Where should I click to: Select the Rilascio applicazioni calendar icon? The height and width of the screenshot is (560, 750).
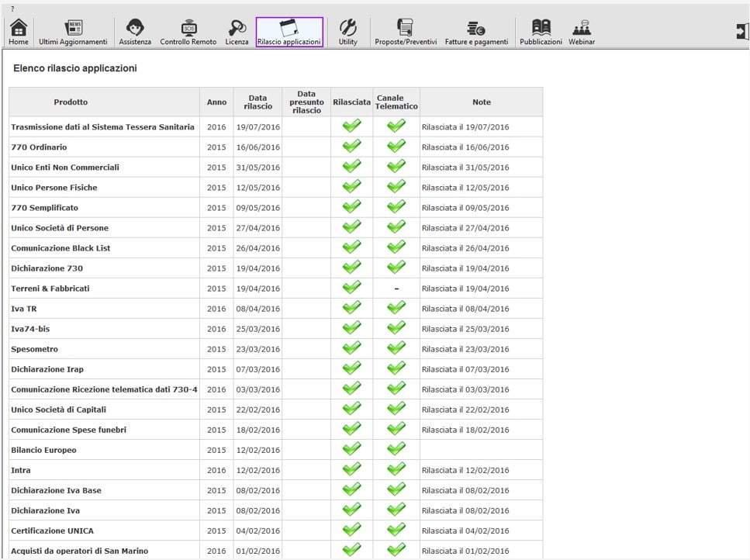[289, 32]
